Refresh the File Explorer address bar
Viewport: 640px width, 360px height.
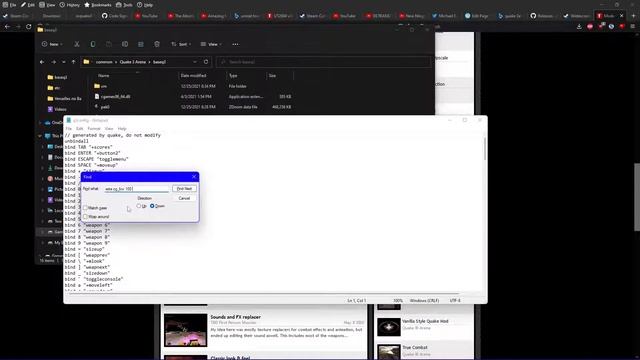(x=206, y=62)
